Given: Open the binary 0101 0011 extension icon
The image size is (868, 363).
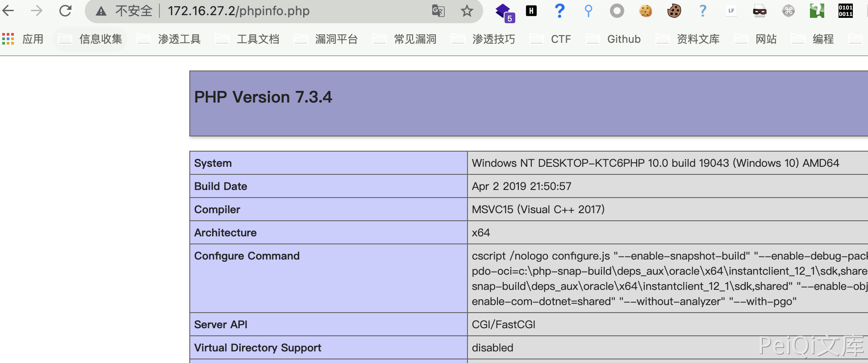Looking at the screenshot, I should pyautogui.click(x=846, y=11).
